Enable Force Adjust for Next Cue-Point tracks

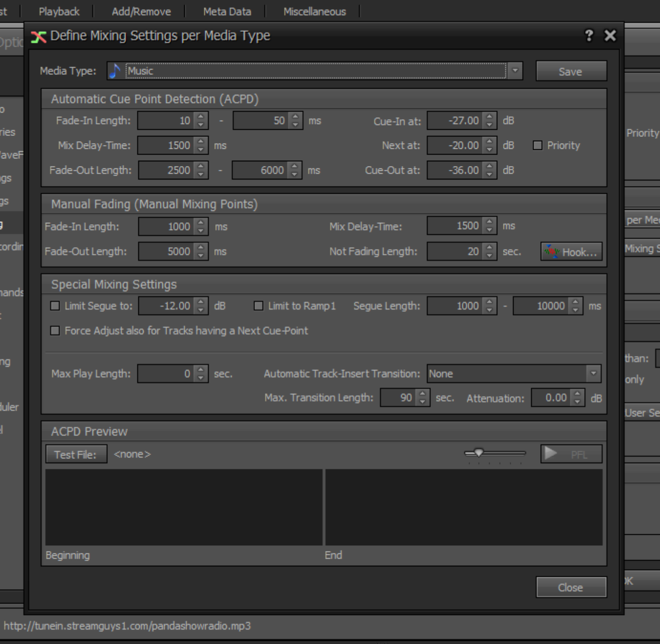[x=55, y=331]
